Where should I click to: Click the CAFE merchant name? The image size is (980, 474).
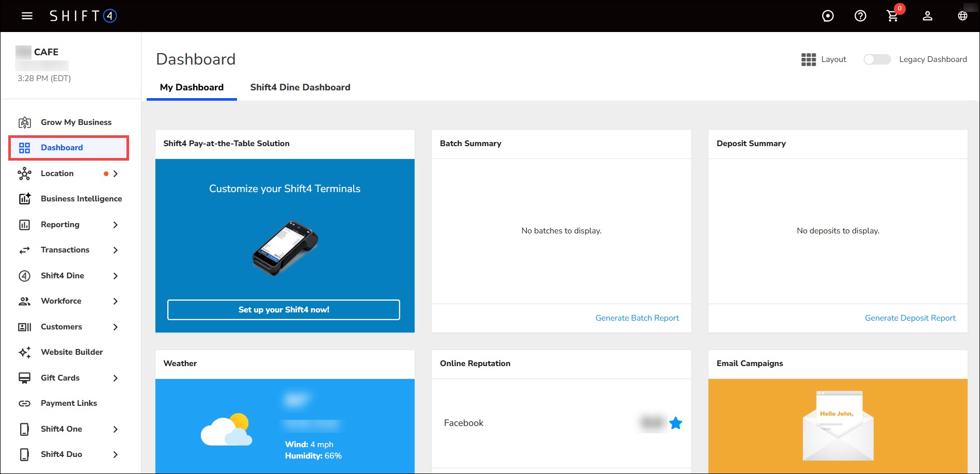[x=46, y=52]
